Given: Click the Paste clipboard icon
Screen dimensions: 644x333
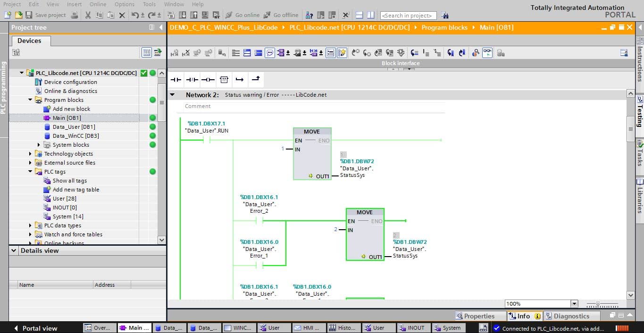Looking at the screenshot, I should coord(111,15).
